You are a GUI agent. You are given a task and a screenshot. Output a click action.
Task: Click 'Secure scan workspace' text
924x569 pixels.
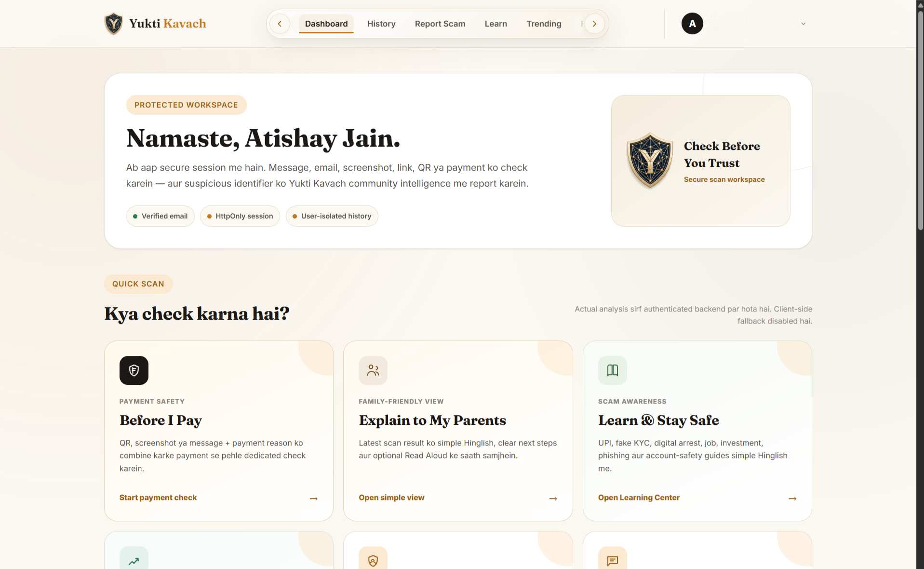[724, 179]
